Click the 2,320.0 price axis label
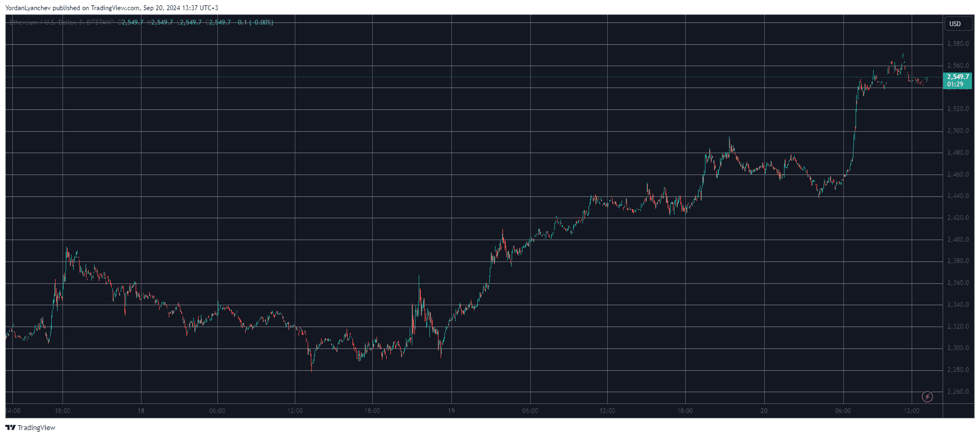980x437 pixels. coord(958,327)
